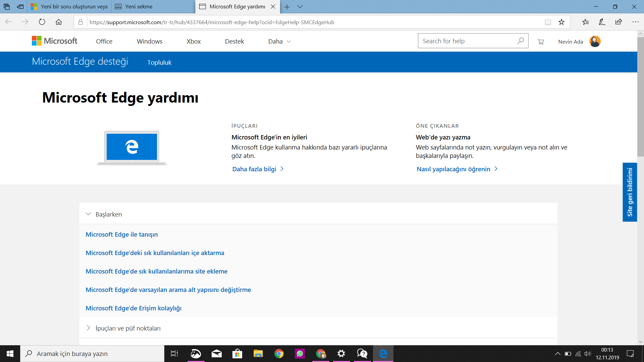Show tab previews chevron
Screen dimensions: 644x362
click(x=300, y=7)
